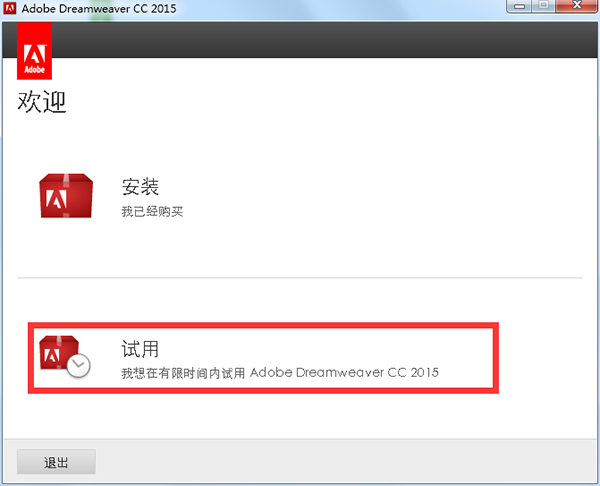Click the Dreamweaver title bar app icon
The height and width of the screenshot is (486, 600).
10,8
